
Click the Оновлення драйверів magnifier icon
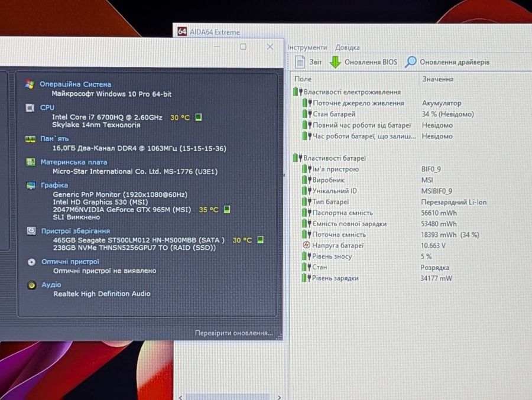(x=411, y=62)
